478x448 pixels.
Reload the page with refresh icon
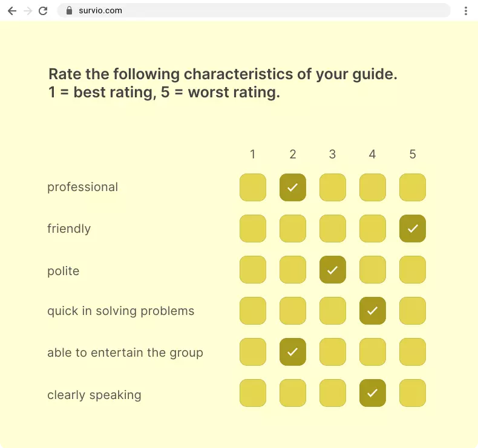pos(43,10)
